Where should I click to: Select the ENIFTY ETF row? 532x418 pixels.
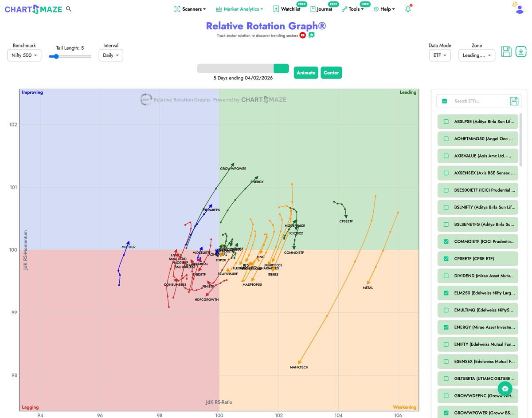(477, 344)
